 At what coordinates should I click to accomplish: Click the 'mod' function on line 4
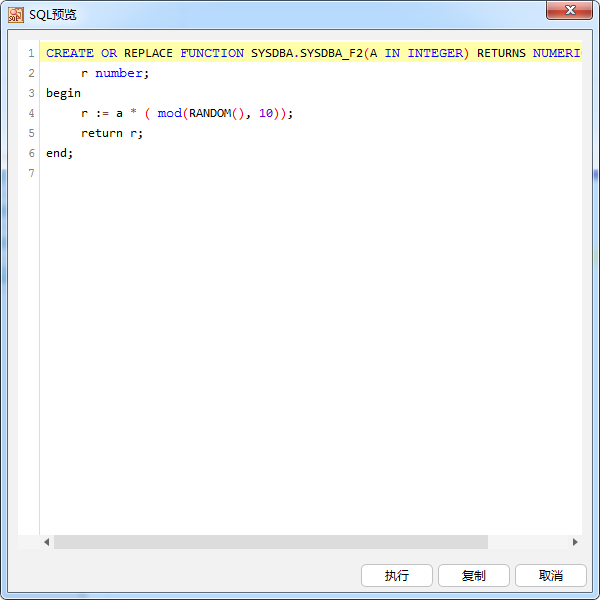pyautogui.click(x=170, y=113)
